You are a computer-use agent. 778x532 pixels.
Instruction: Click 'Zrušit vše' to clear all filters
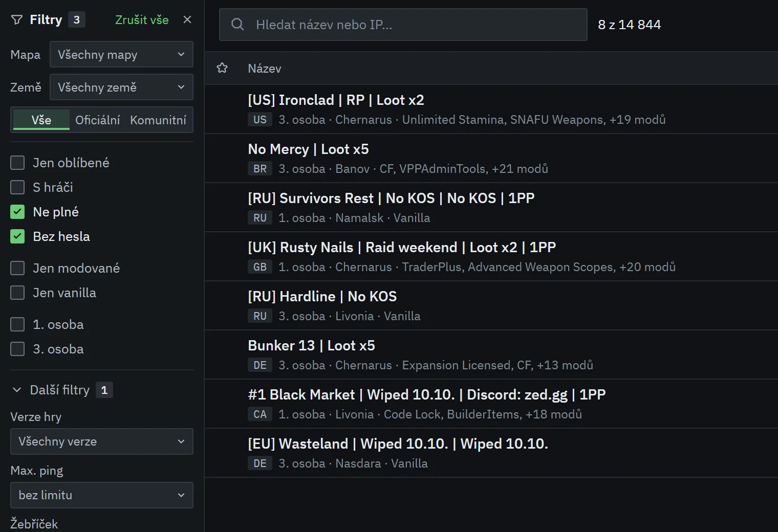coord(142,20)
